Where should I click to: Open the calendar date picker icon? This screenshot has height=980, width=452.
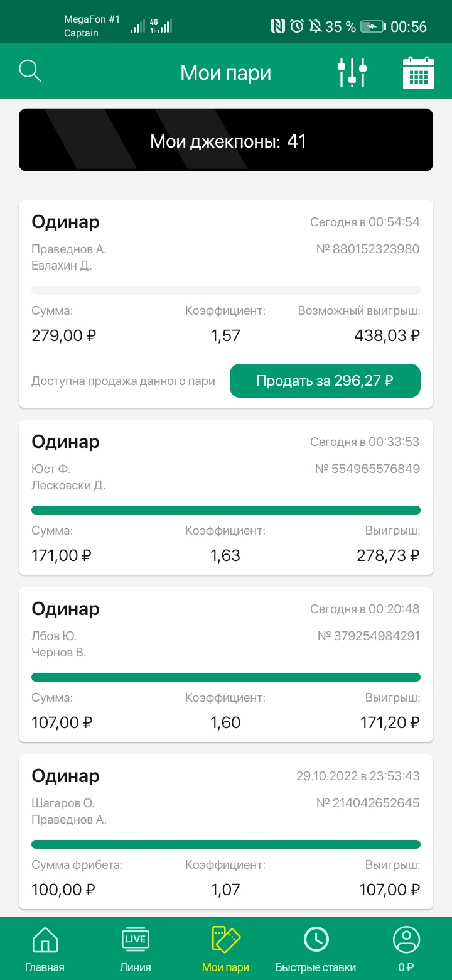tap(419, 73)
